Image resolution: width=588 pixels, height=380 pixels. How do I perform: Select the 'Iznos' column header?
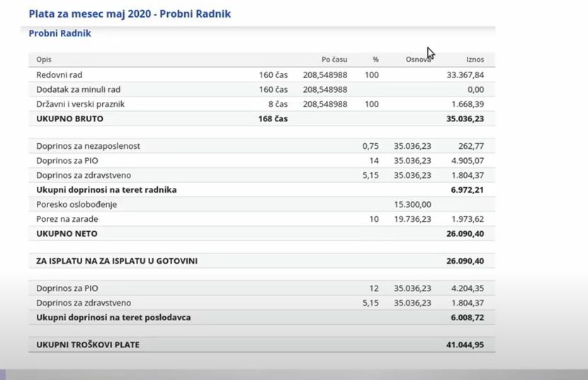click(475, 60)
